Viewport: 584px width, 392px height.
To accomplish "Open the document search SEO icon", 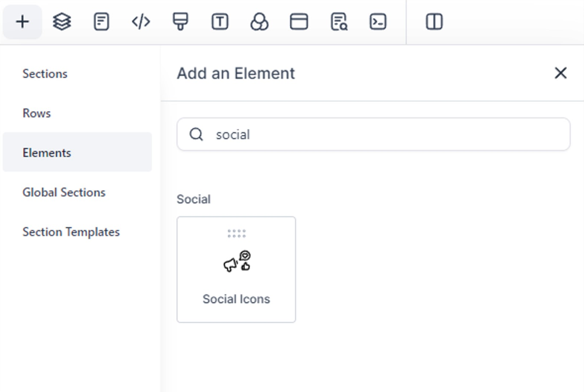I will click(339, 22).
